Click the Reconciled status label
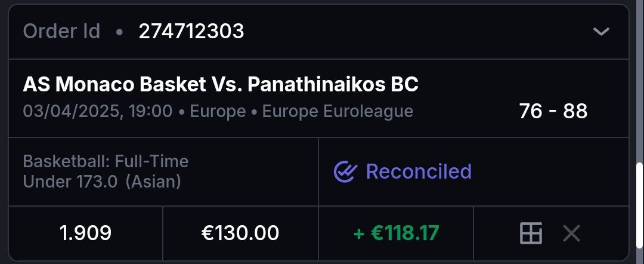The width and height of the screenshot is (644, 264). click(x=419, y=172)
